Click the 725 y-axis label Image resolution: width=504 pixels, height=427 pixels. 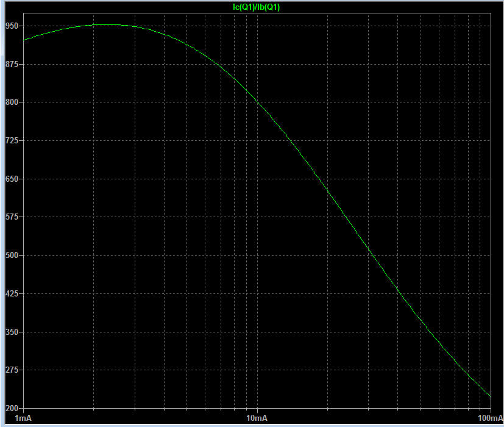pos(12,141)
